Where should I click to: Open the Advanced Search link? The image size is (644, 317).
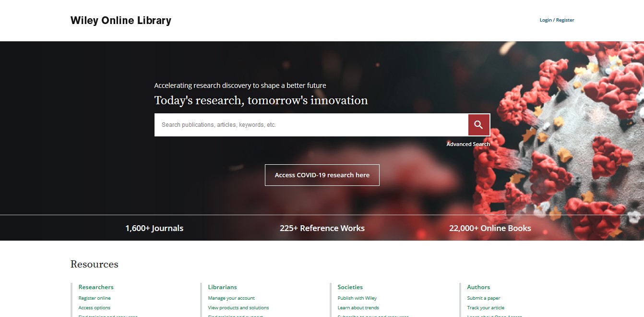pyautogui.click(x=468, y=144)
